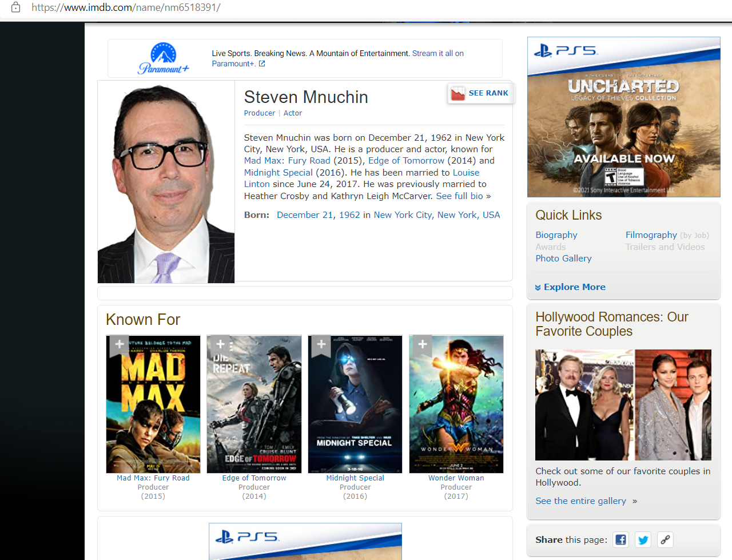Click the 'Steven Mnuchin' name heading

306,97
